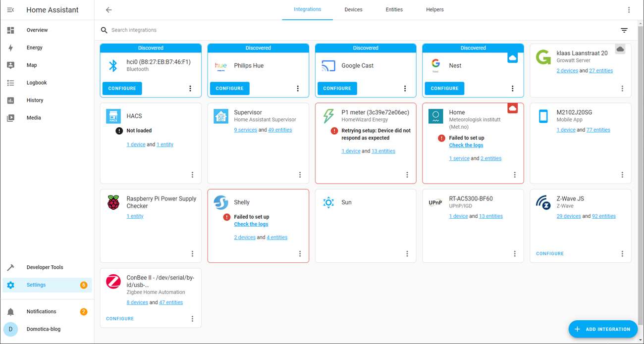Open top-right page overflow menu
The image size is (644, 344).
point(629,10)
